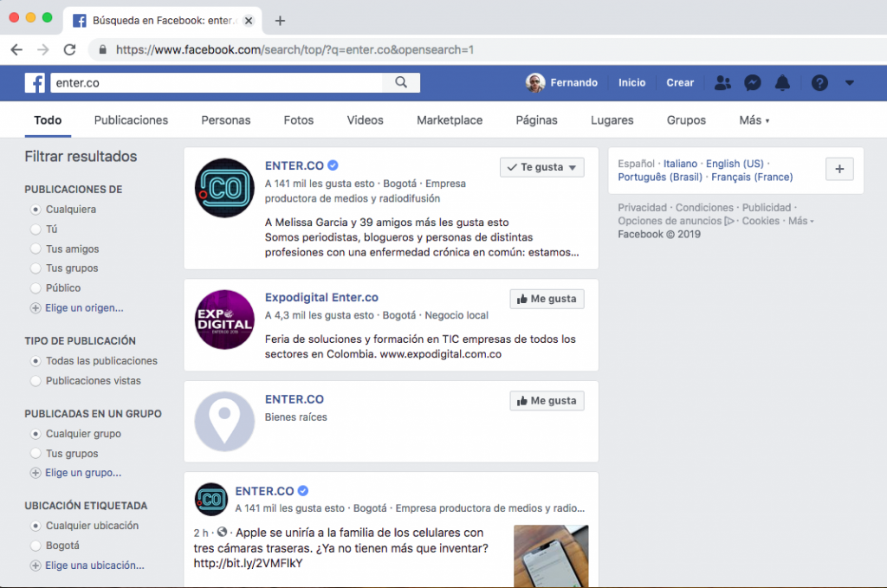This screenshot has width=887, height=588.
Task: Open the account menu arrow in header
Action: click(849, 82)
